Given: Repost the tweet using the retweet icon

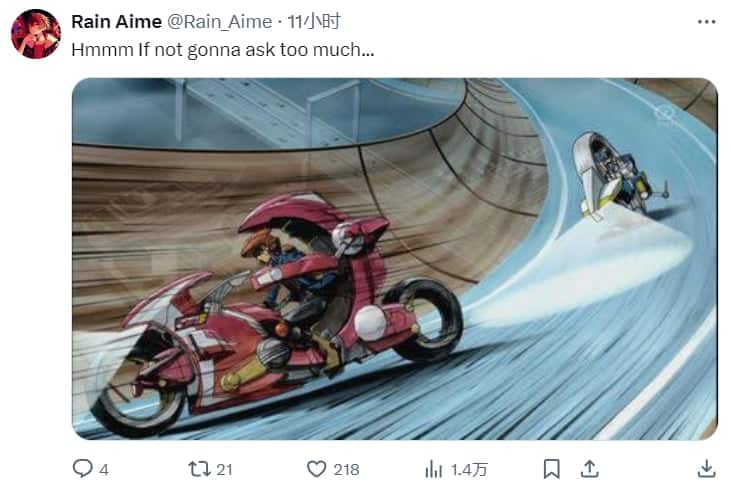Looking at the screenshot, I should pos(199,469).
